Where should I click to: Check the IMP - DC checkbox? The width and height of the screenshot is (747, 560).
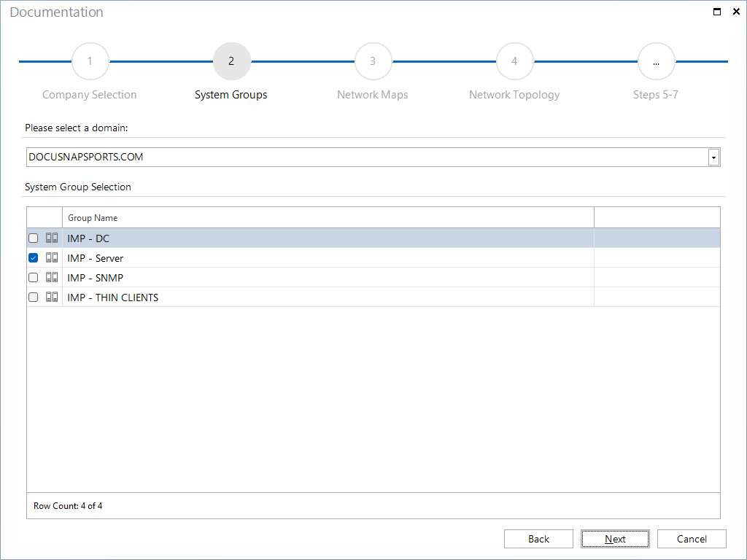pyautogui.click(x=34, y=238)
